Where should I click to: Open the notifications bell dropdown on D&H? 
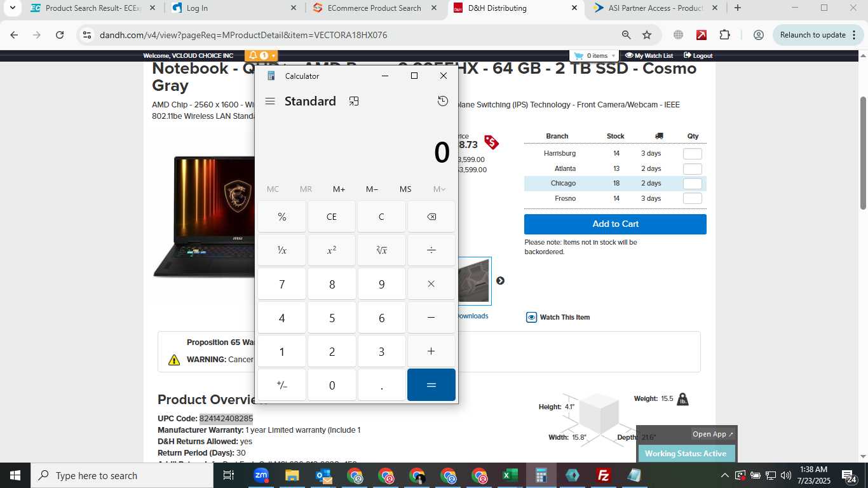pyautogui.click(x=262, y=56)
